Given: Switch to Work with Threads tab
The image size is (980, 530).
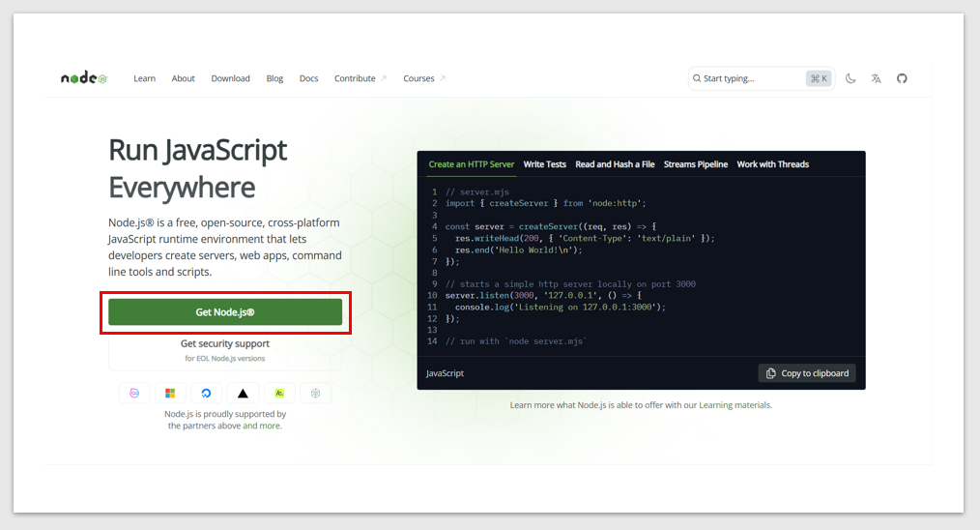Looking at the screenshot, I should point(772,164).
